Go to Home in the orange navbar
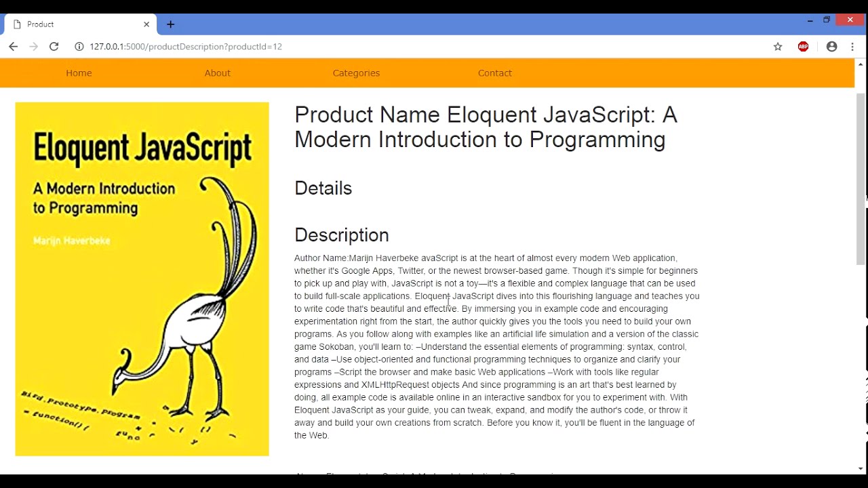Image resolution: width=868 pixels, height=488 pixels. [x=79, y=73]
